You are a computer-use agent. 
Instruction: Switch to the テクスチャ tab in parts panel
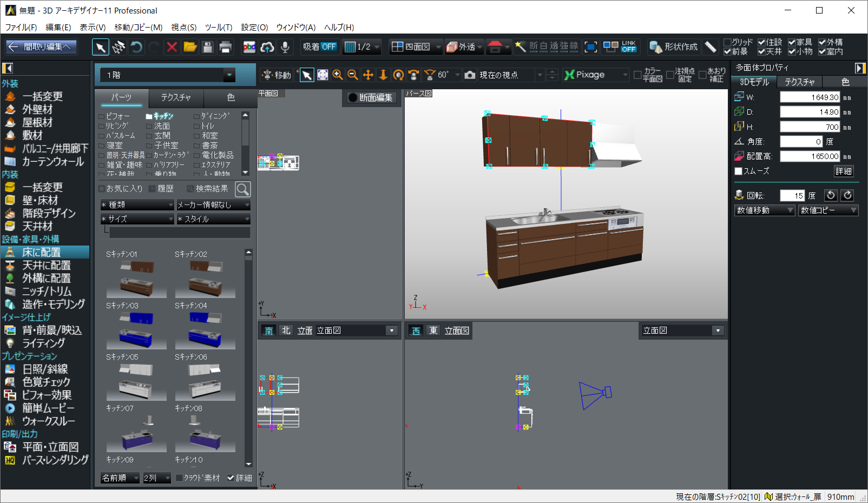coord(176,97)
